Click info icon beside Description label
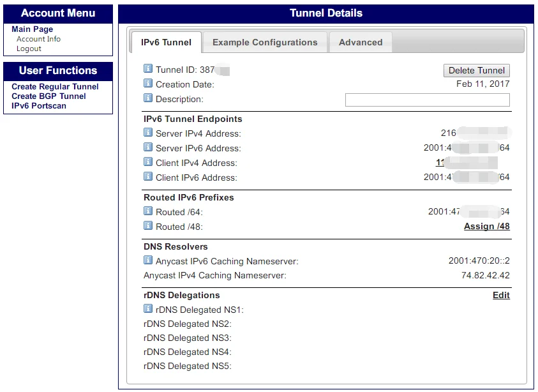Screen dimensions: 538x392 [148, 98]
